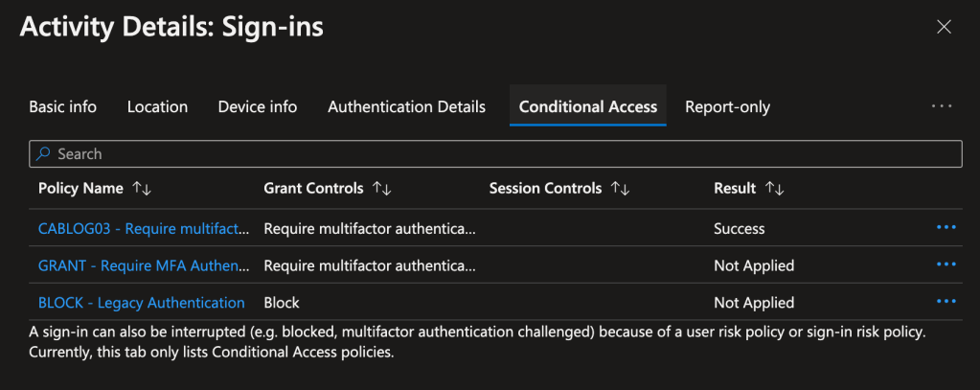View the Authentication Details tab
Image resolution: width=980 pixels, height=390 pixels.
(406, 106)
